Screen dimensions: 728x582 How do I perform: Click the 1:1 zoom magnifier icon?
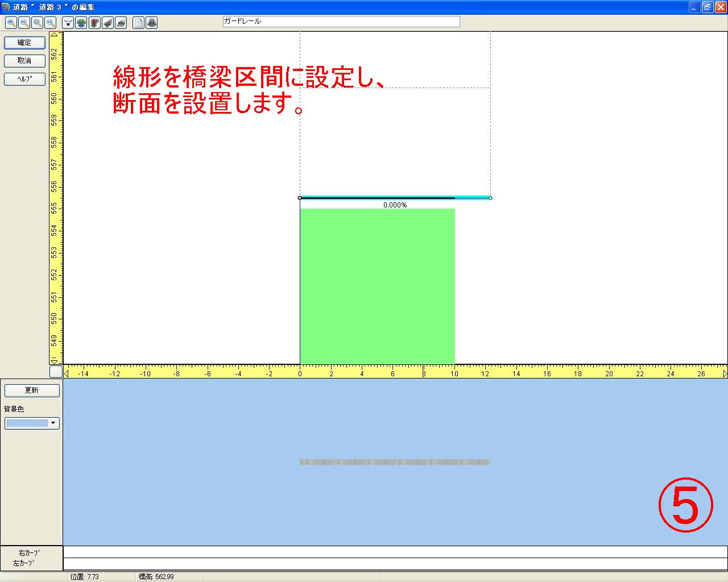coord(50,23)
